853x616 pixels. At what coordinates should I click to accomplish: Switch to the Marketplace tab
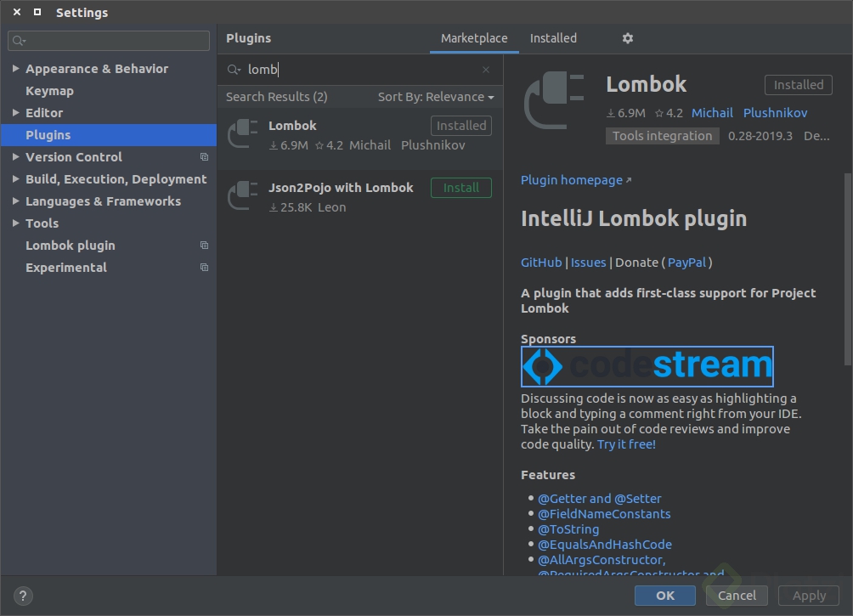click(474, 38)
